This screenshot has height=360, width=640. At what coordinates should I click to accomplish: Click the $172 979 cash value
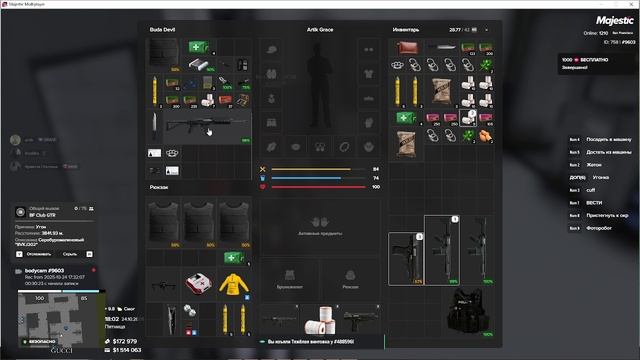[x=125, y=341]
